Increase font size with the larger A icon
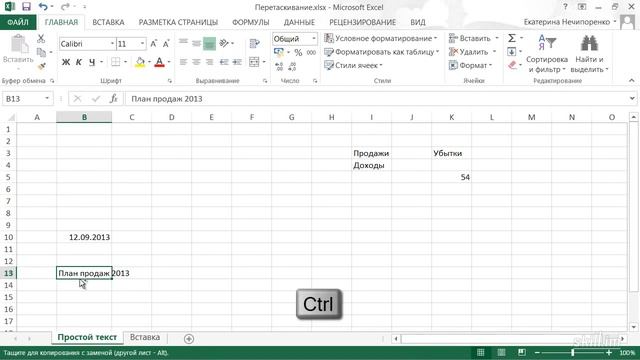The width and height of the screenshot is (640, 360). pos(153,44)
